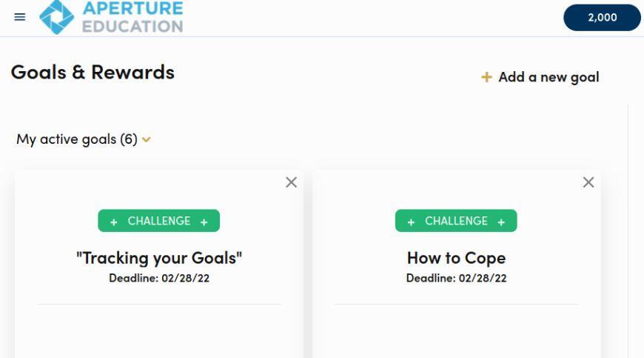The height and width of the screenshot is (358, 644).
Task: Click left plus on Tracking your Goals badge
Action: point(114,221)
